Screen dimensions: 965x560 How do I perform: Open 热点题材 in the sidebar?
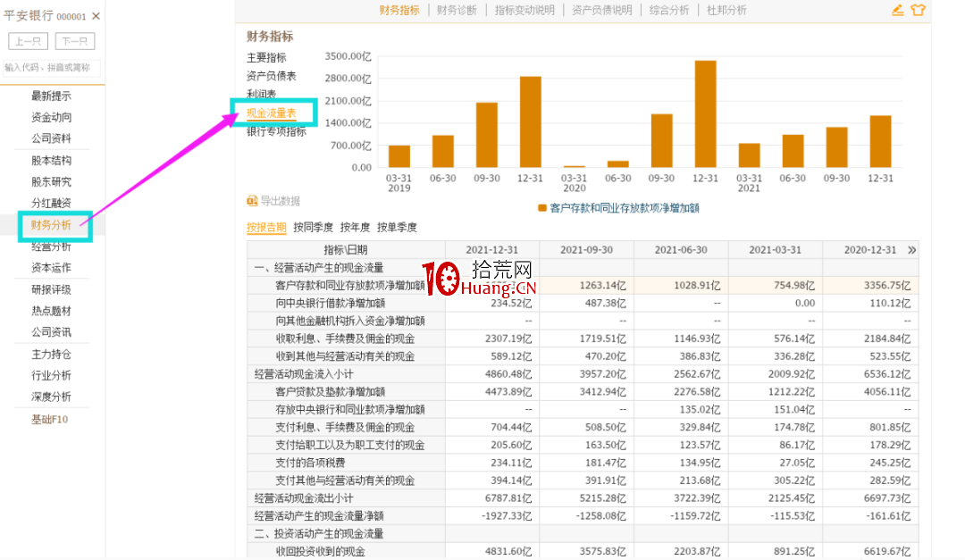point(51,312)
